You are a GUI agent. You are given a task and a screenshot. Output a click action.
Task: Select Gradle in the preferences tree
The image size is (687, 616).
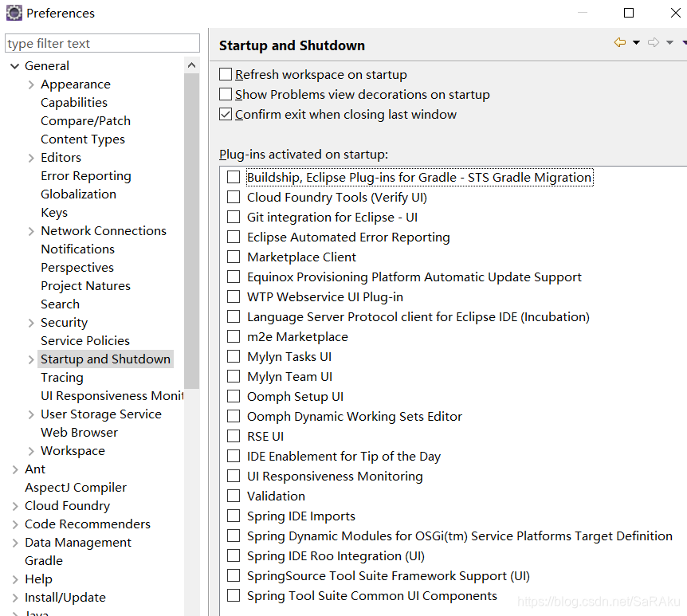click(43, 561)
